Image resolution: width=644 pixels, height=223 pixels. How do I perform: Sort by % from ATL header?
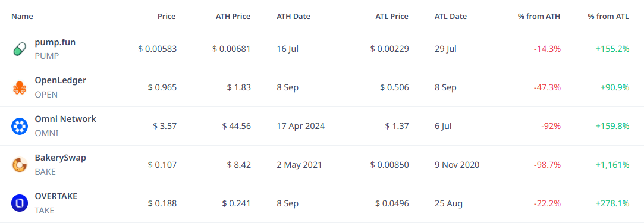pyautogui.click(x=608, y=17)
